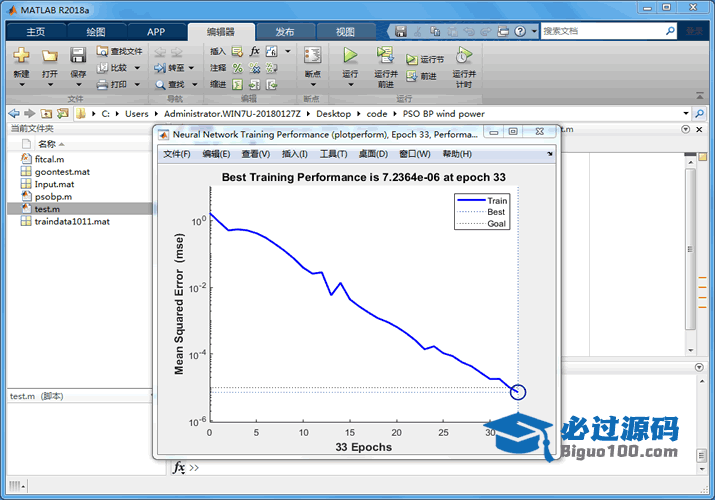Click the 打开 (Open) folder icon

[x=50, y=55]
